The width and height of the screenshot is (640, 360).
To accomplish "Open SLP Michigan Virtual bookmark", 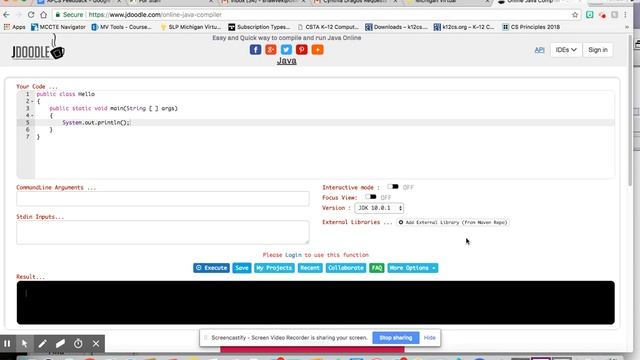I will (191, 27).
